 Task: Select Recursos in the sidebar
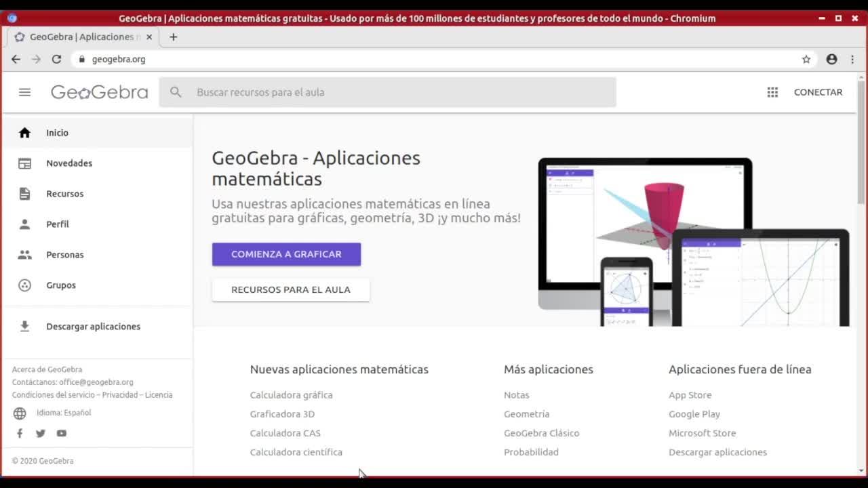pyautogui.click(x=98, y=194)
